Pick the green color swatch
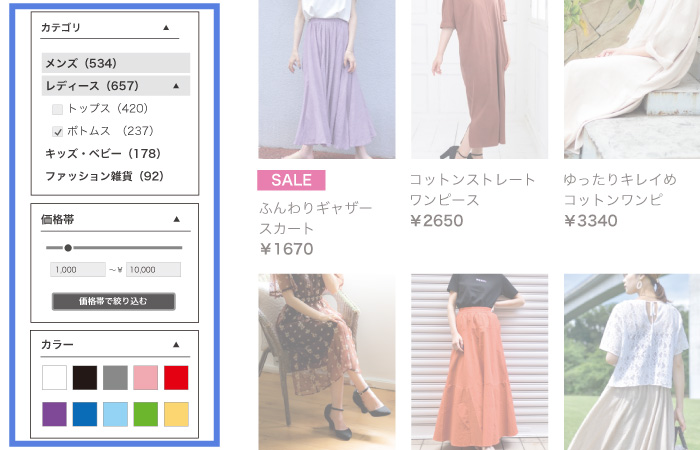 click(146, 414)
